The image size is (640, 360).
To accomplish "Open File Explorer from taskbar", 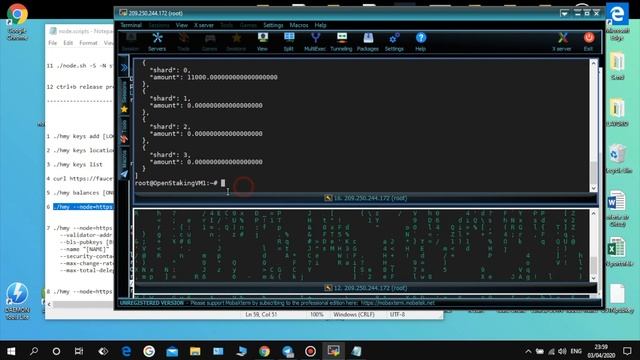I will pyautogui.click(x=195, y=351).
